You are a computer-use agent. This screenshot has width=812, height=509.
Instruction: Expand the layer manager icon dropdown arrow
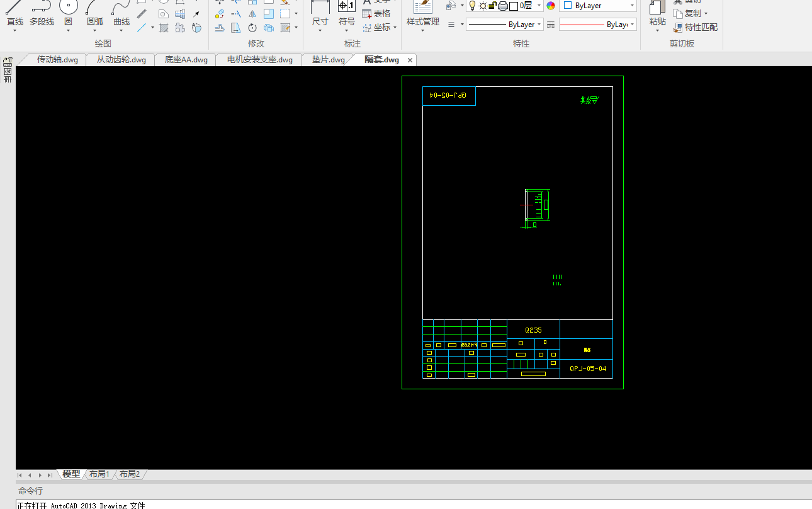tap(462, 6)
